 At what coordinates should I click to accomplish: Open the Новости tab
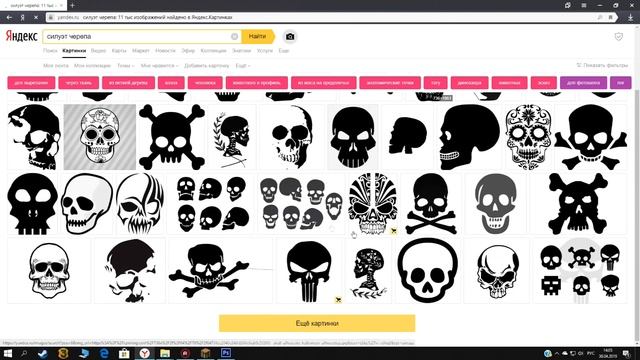[165, 51]
